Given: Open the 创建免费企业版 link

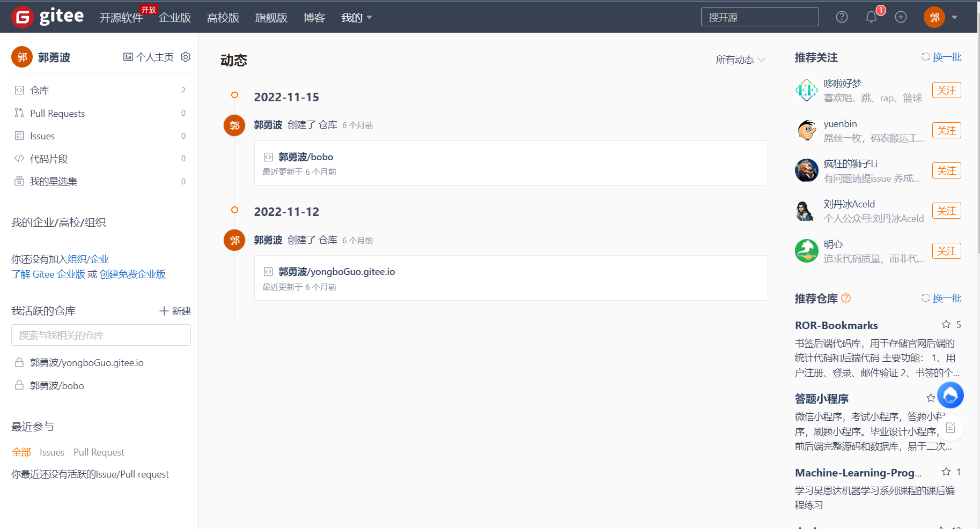Looking at the screenshot, I should 132,274.
